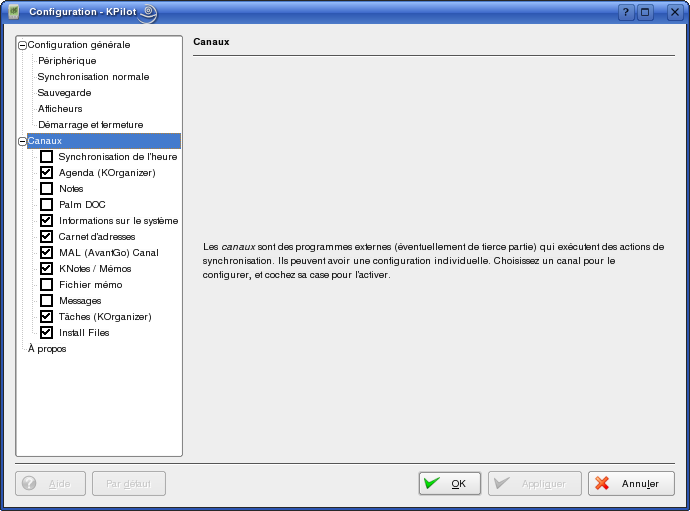Uncheck Tâches (KOrganizer) conduit
The image size is (690, 511).
click(46, 316)
